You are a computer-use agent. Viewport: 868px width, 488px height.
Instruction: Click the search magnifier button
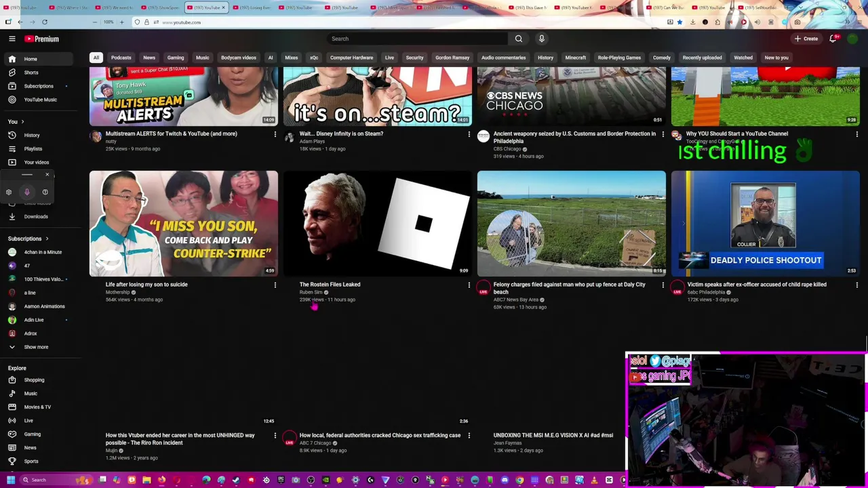(519, 39)
